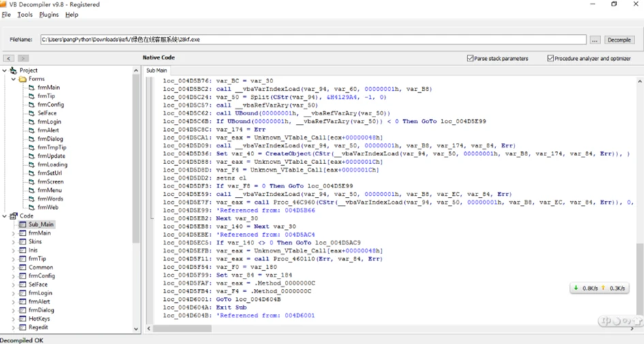
Task: Collapse the Forms folder node
Action: pos(14,79)
